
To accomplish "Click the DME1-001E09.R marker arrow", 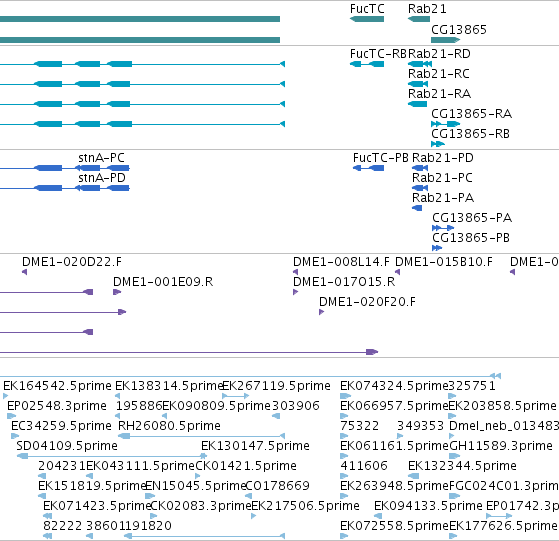I will [x=117, y=292].
